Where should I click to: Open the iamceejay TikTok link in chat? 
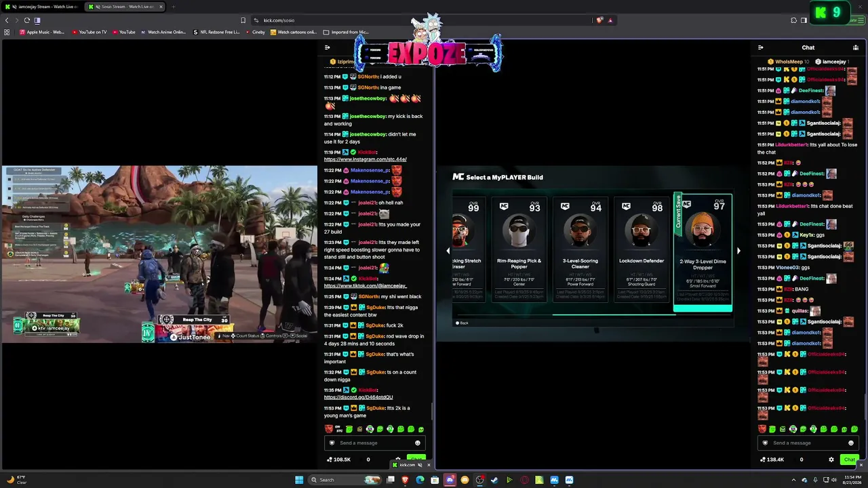366,286
